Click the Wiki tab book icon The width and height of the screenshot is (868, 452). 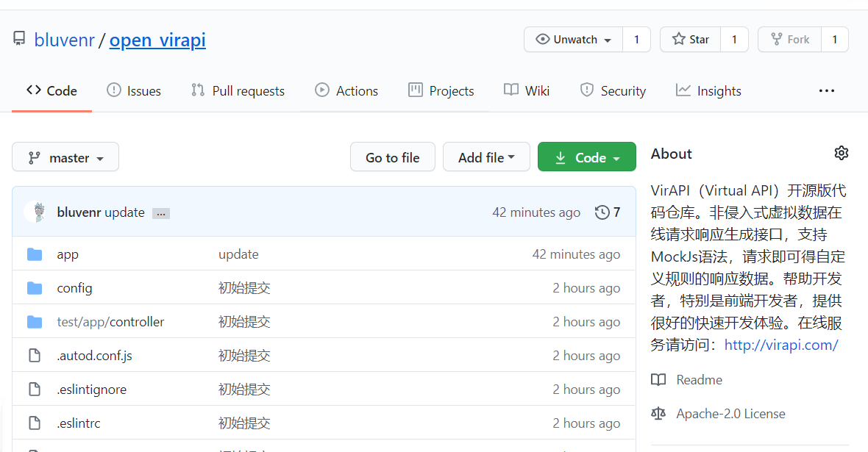pos(511,90)
